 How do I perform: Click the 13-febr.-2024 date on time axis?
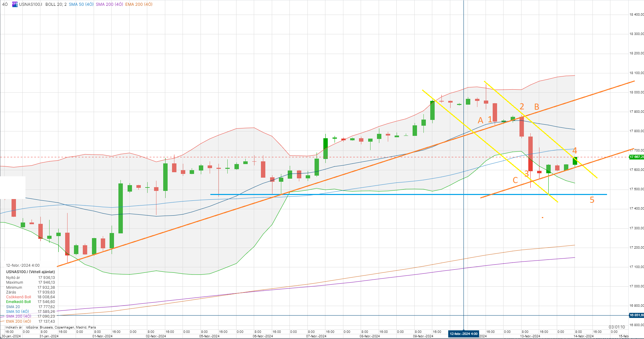[530, 336]
